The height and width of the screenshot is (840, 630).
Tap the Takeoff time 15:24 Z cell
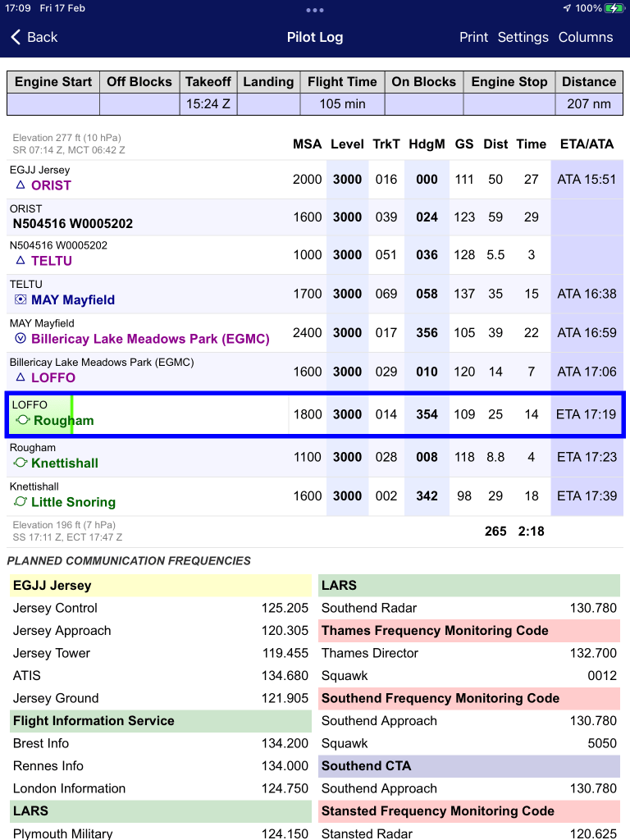click(208, 104)
